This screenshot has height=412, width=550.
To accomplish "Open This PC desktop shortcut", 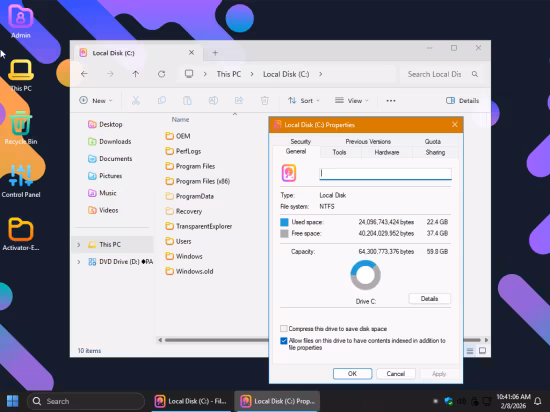I will point(21,75).
